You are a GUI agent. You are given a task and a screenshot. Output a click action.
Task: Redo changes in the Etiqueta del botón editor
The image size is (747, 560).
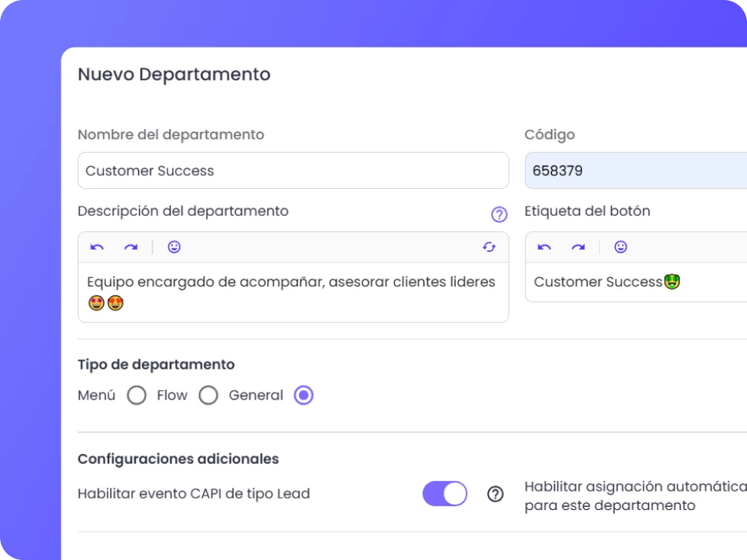point(578,247)
